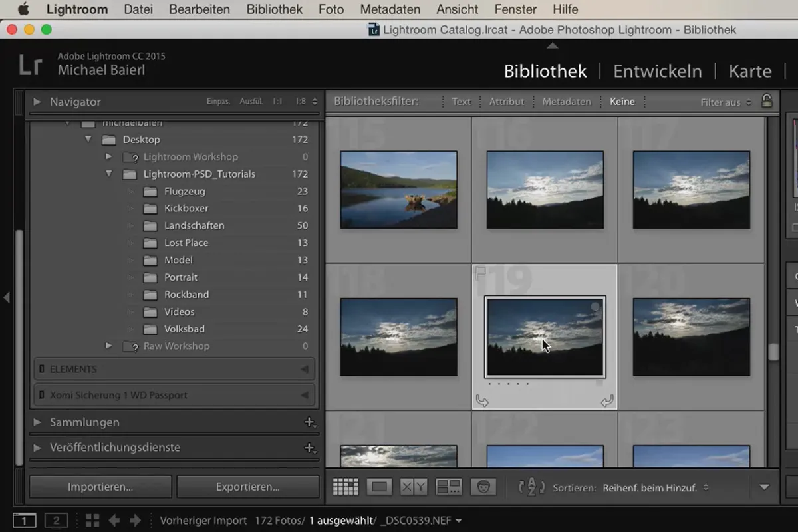
Task: Rotate selected photo clockwise
Action: (606, 400)
